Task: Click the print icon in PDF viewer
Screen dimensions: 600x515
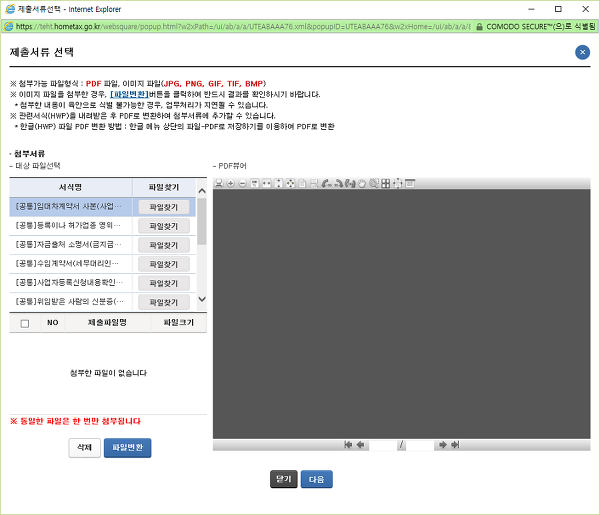Action: [x=218, y=183]
